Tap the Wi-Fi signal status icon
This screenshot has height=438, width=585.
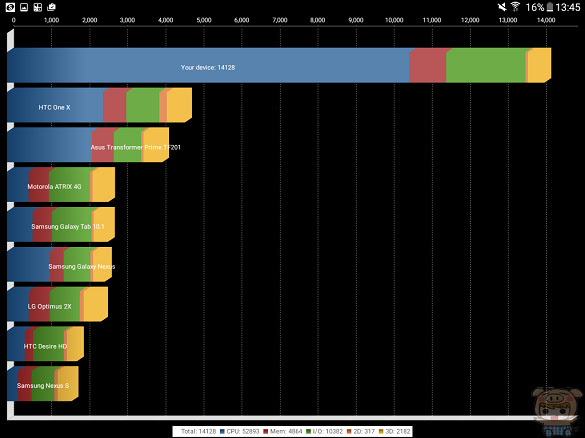(516, 7)
